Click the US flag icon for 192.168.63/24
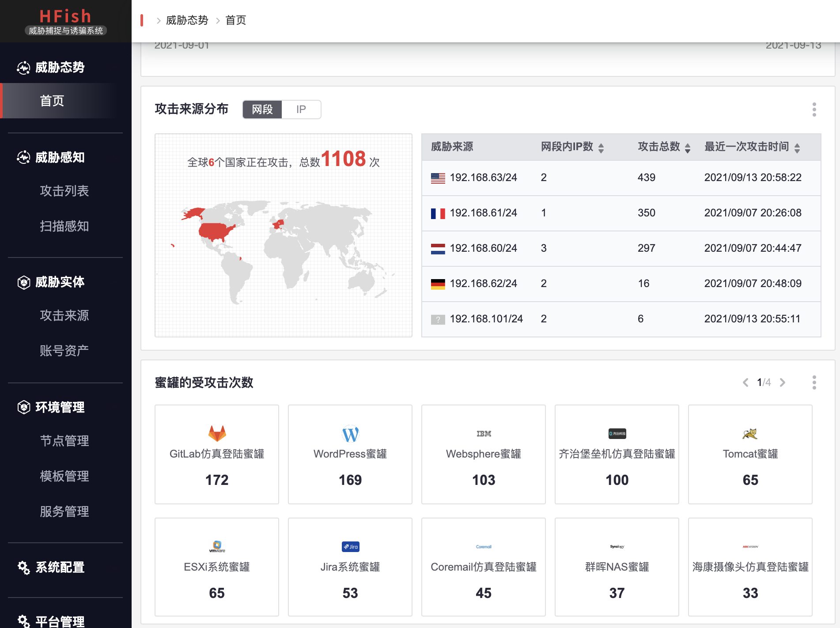The height and width of the screenshot is (628, 840). click(438, 178)
